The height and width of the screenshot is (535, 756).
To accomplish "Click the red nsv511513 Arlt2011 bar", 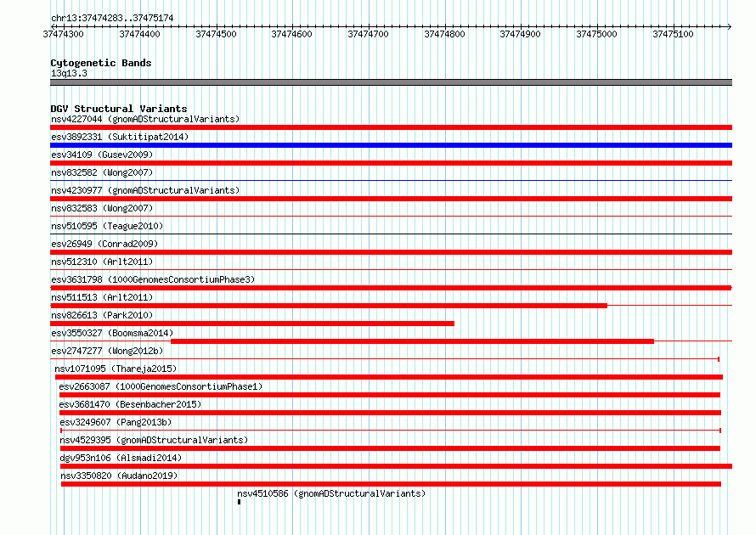I will click(329, 306).
